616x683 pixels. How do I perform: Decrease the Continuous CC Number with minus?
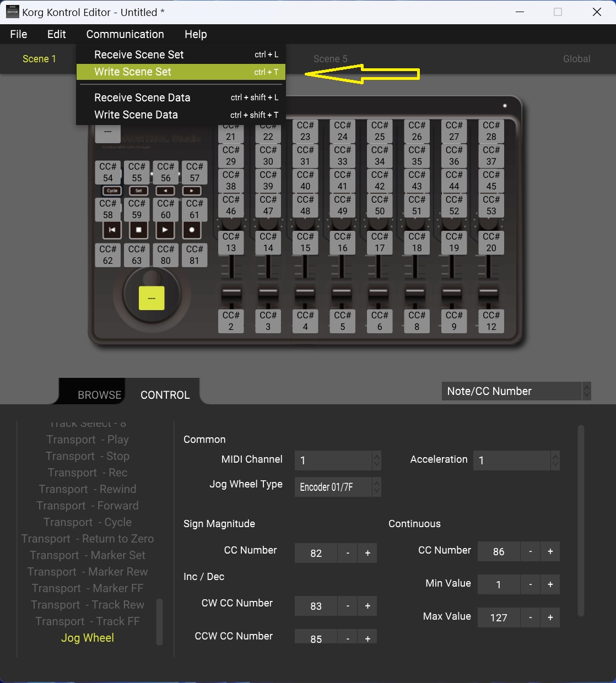[x=531, y=551]
